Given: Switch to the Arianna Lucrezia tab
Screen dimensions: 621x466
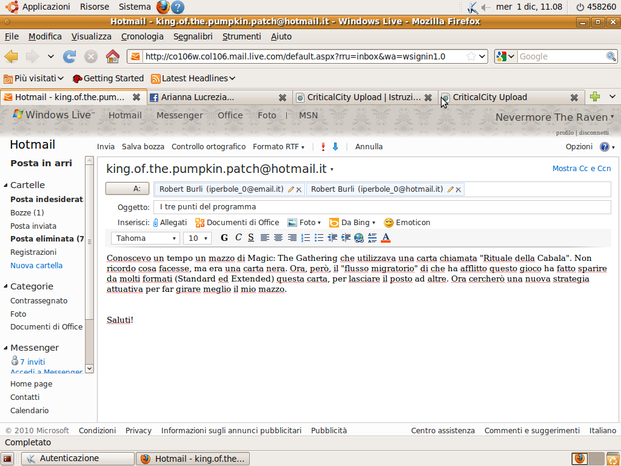Looking at the screenshot, I should [218, 97].
